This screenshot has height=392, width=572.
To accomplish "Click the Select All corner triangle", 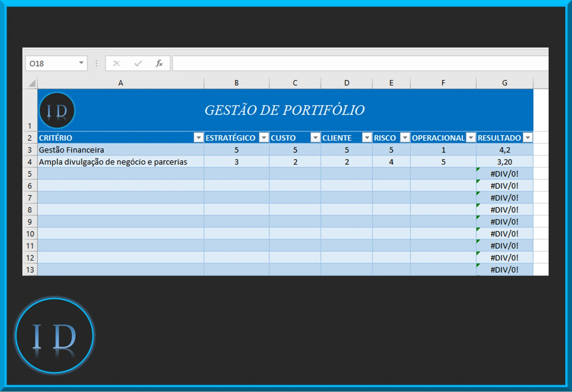I will tap(32, 84).
